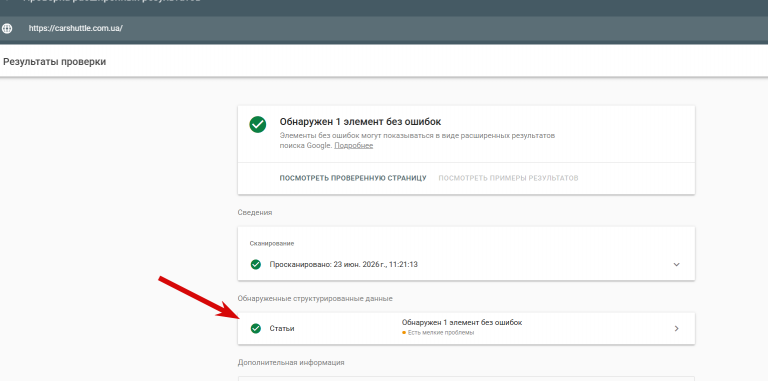
Task: Click the orange 'Есть мелкие проблемы' dot
Action: (x=404, y=333)
